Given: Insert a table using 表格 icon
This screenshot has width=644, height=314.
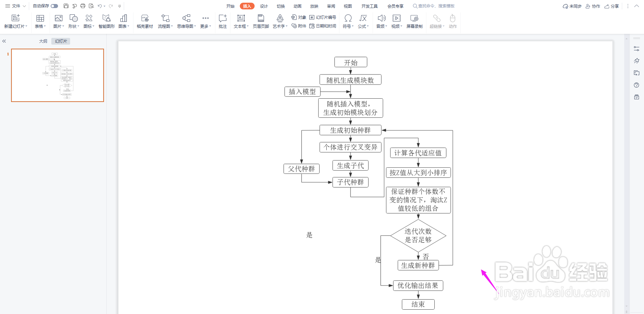Looking at the screenshot, I should coord(40,18).
